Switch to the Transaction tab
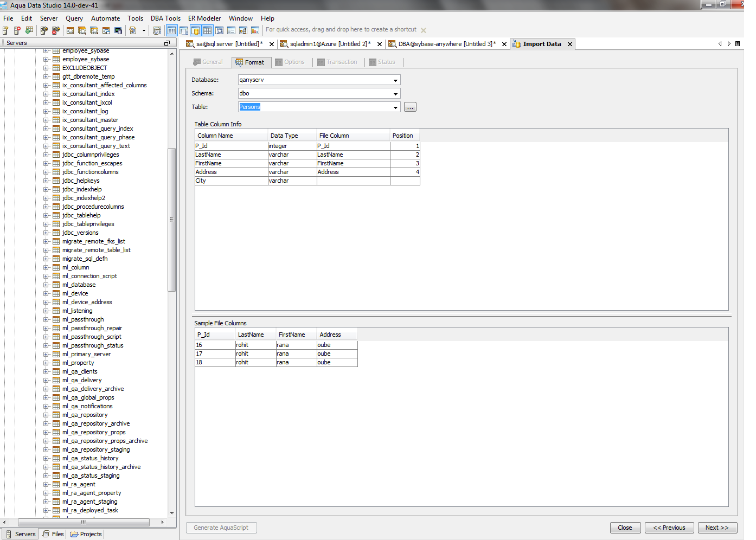 click(x=337, y=62)
